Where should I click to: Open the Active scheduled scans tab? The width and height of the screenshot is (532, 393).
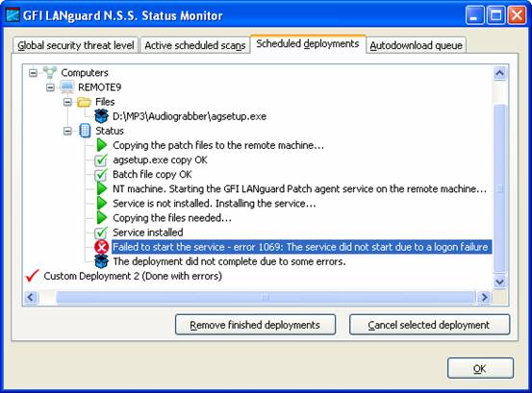pos(195,45)
